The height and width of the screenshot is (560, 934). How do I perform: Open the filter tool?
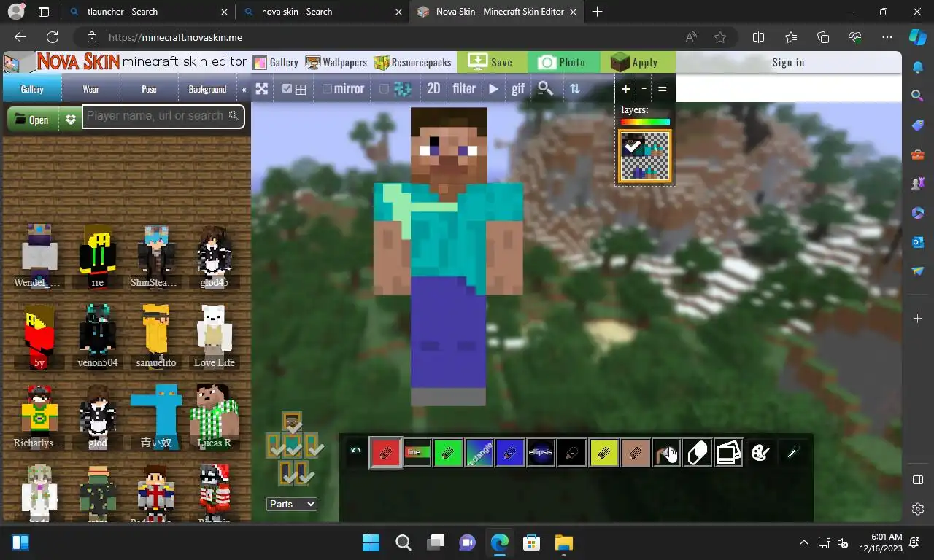464,88
